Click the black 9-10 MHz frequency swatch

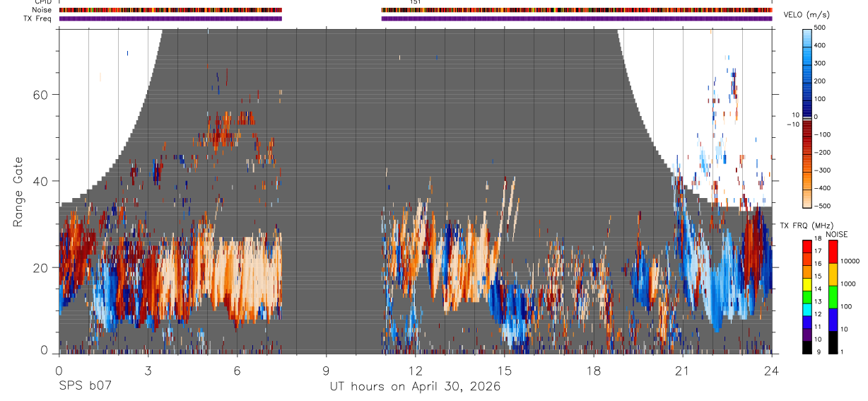(x=808, y=347)
